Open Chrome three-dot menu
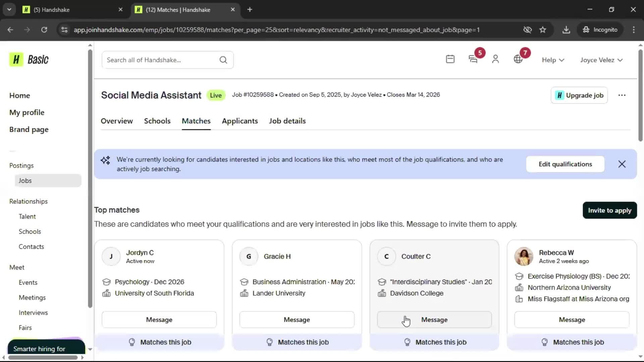This screenshot has width=644, height=362. click(634, 30)
